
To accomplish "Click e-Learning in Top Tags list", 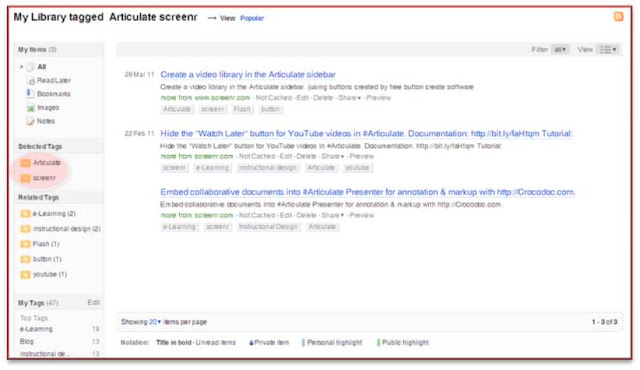I will [36, 329].
